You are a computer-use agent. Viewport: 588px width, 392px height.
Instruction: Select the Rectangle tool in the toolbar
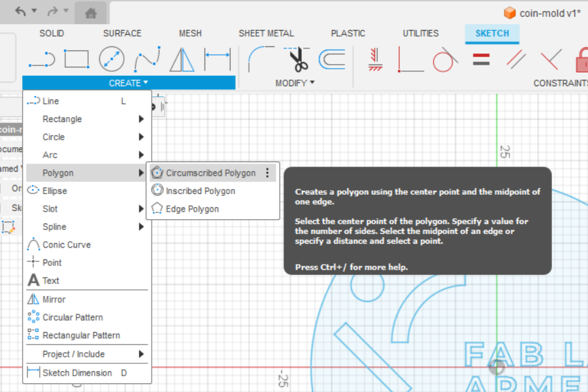[76, 59]
